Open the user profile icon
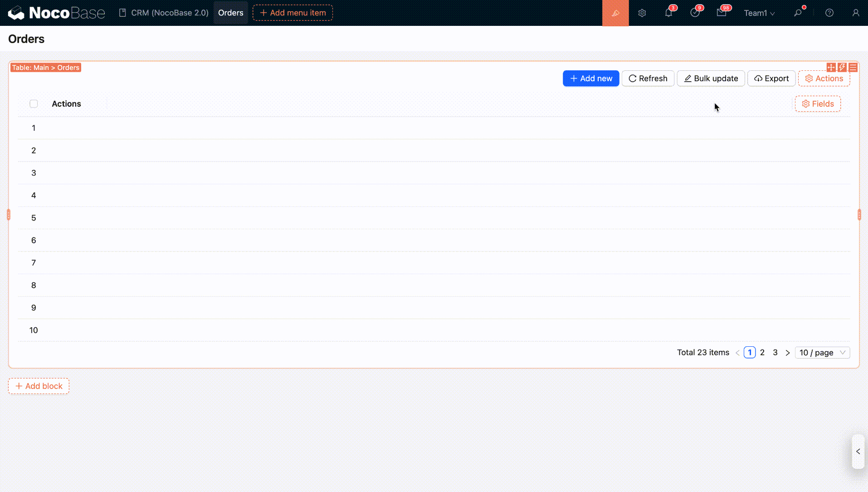 pyautogui.click(x=855, y=13)
